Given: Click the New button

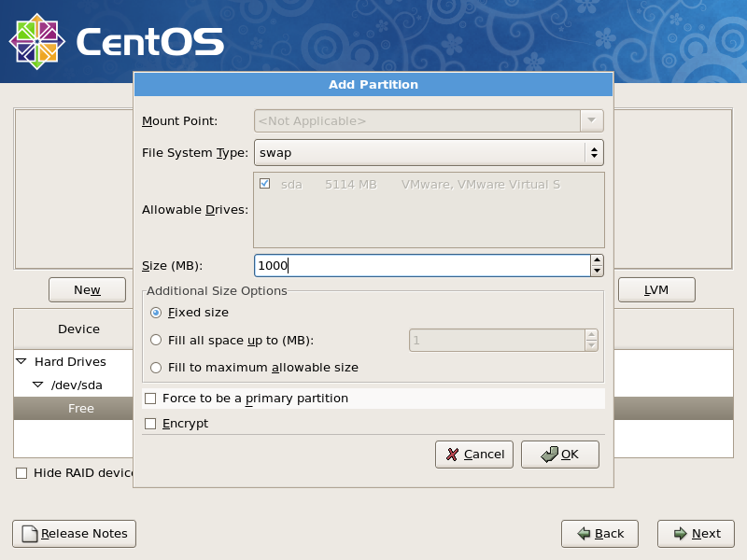Looking at the screenshot, I should (x=87, y=290).
